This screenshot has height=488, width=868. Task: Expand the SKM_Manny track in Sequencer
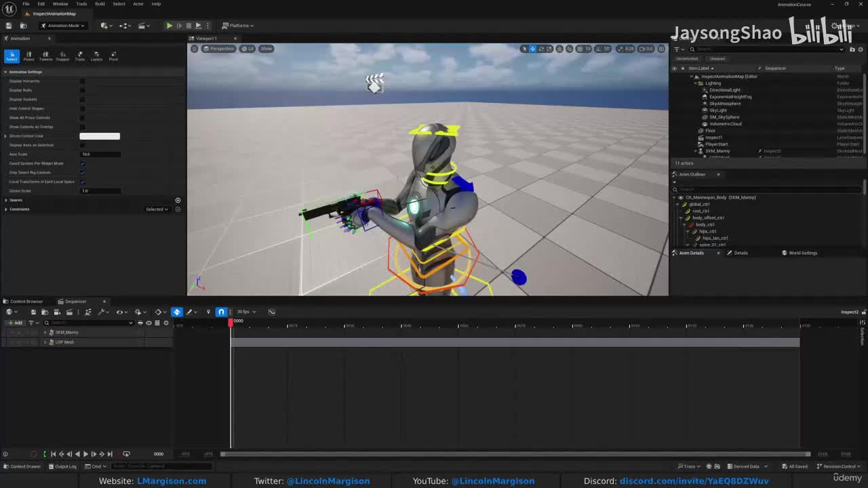pyautogui.click(x=45, y=333)
